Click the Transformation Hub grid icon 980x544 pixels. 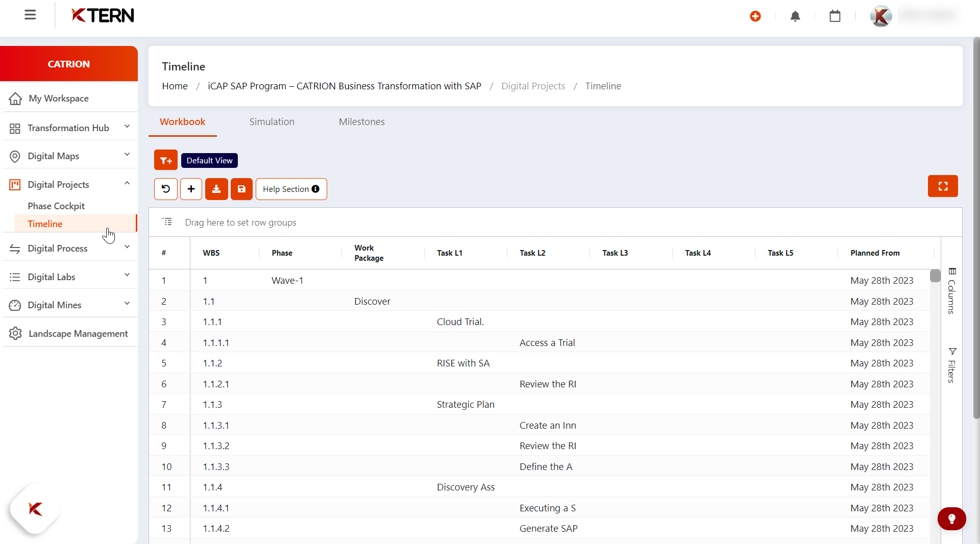coord(15,128)
